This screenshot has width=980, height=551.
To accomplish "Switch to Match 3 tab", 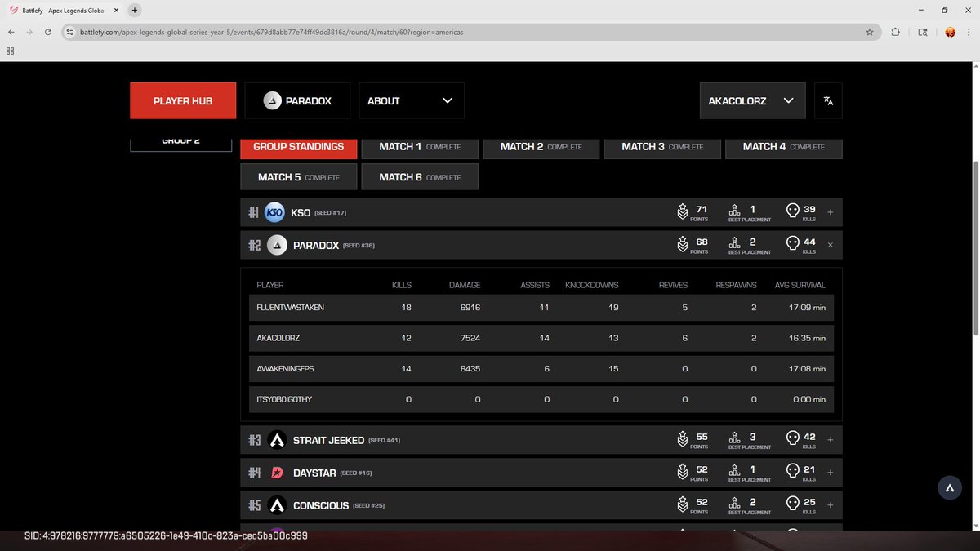I will pyautogui.click(x=662, y=147).
